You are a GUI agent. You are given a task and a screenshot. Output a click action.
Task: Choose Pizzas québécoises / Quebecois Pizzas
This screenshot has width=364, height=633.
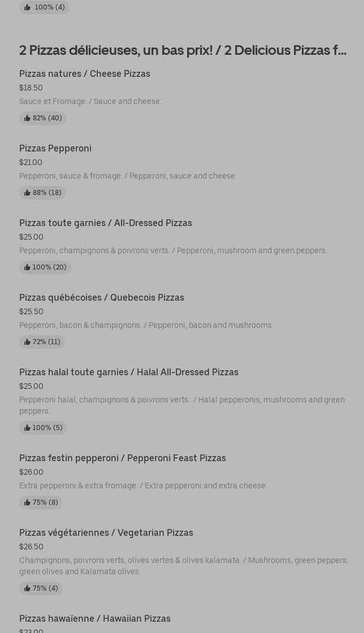(x=102, y=297)
